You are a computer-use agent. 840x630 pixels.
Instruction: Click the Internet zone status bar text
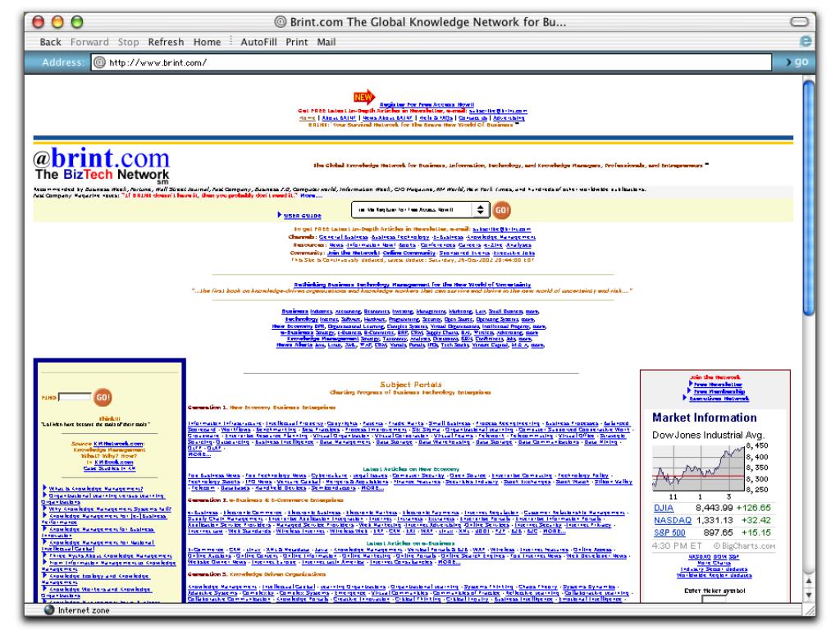click(x=84, y=610)
